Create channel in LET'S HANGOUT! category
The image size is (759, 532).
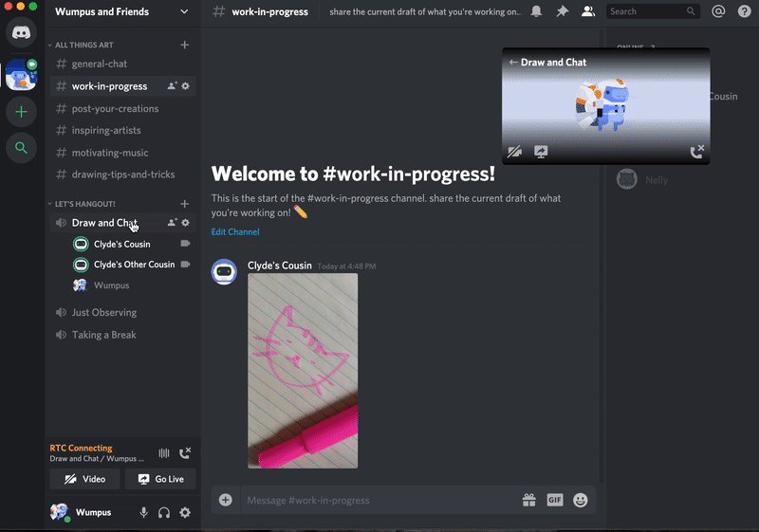[184, 204]
